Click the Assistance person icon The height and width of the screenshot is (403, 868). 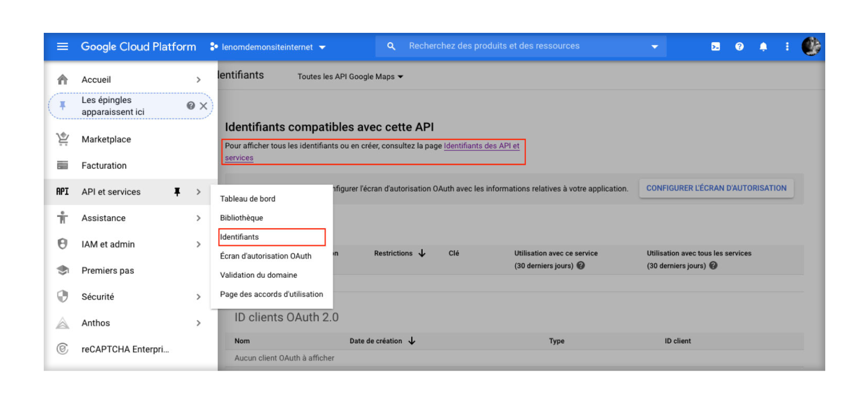tap(63, 217)
